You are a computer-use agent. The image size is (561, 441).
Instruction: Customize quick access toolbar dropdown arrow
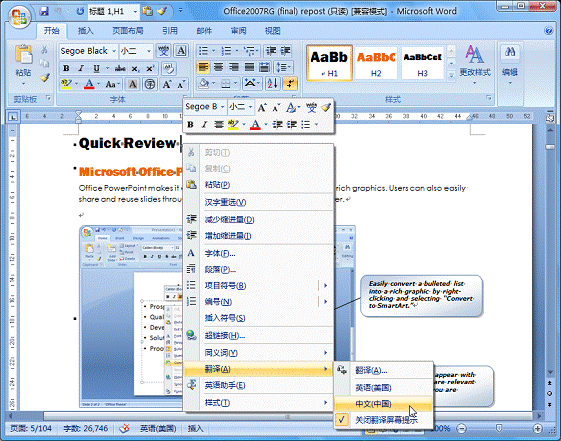(180, 11)
